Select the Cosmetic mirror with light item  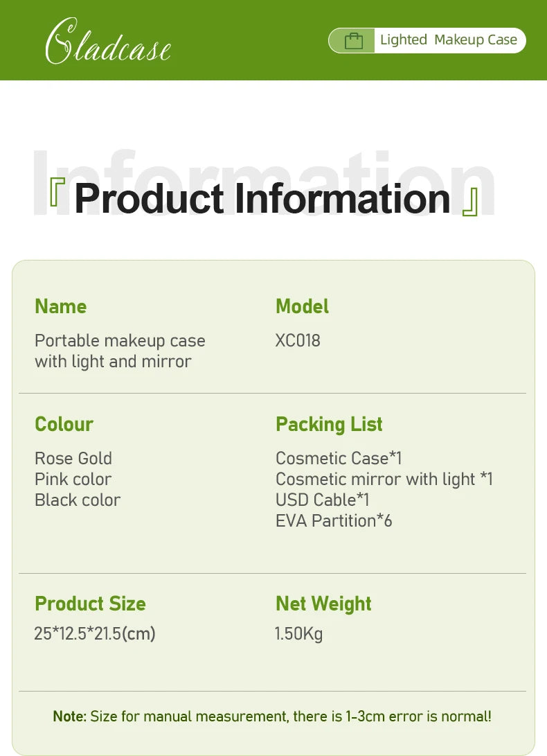[x=384, y=480]
